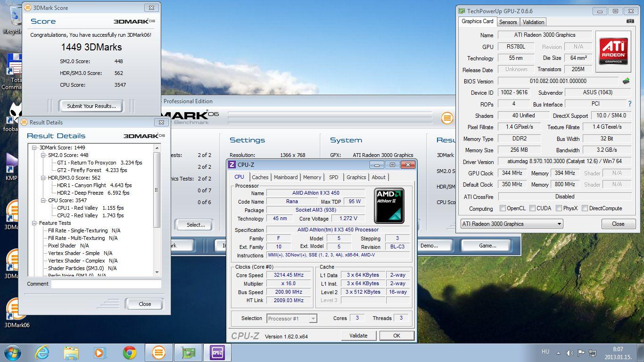This screenshot has height=362, width=644.
Task: Click the Validate button in CPU-Z
Action: 358,336
